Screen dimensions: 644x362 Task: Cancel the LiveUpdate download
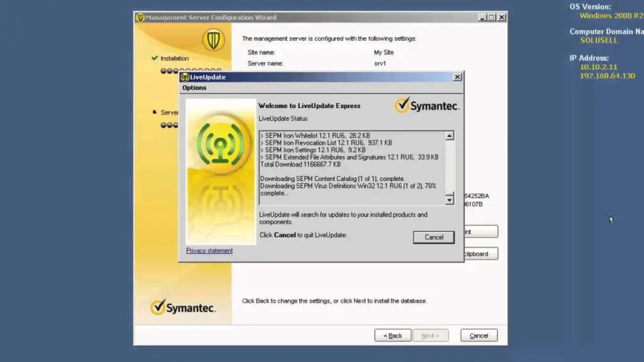point(434,237)
